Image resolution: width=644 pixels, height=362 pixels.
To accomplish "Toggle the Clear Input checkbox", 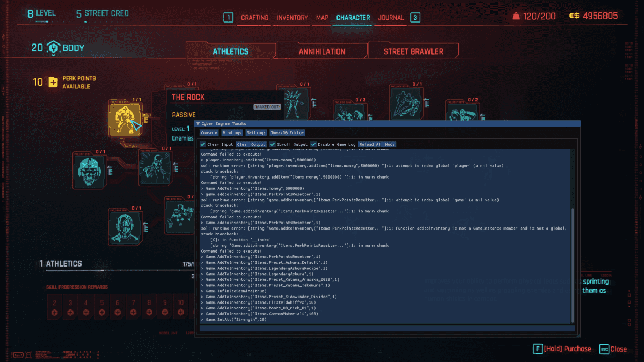I will [202, 144].
